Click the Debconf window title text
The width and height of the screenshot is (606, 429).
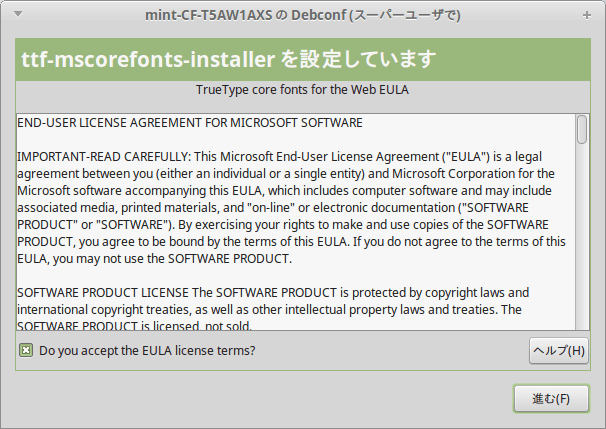(x=303, y=15)
